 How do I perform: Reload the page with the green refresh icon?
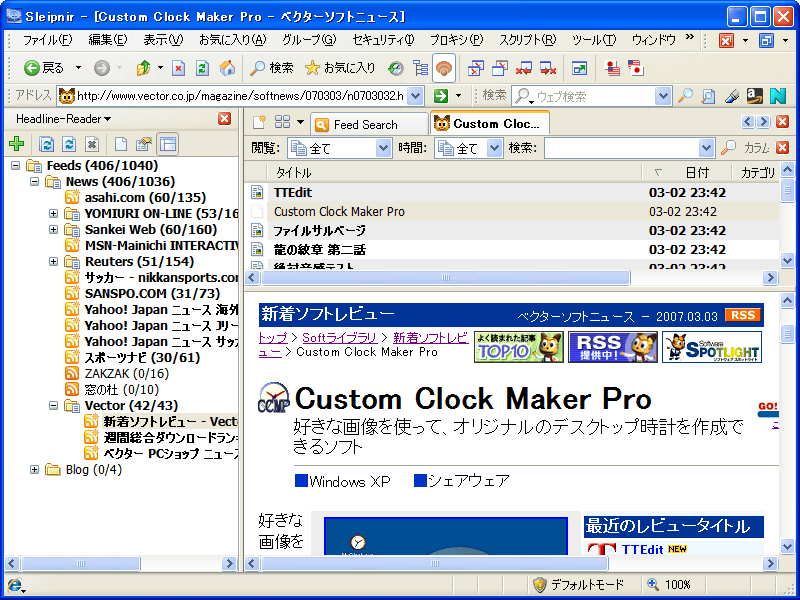coord(203,68)
